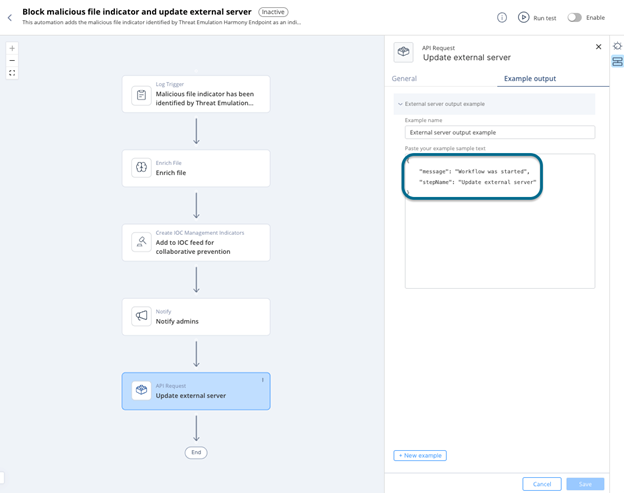624x493 pixels.
Task: Click the New example button
Action: (x=420, y=455)
